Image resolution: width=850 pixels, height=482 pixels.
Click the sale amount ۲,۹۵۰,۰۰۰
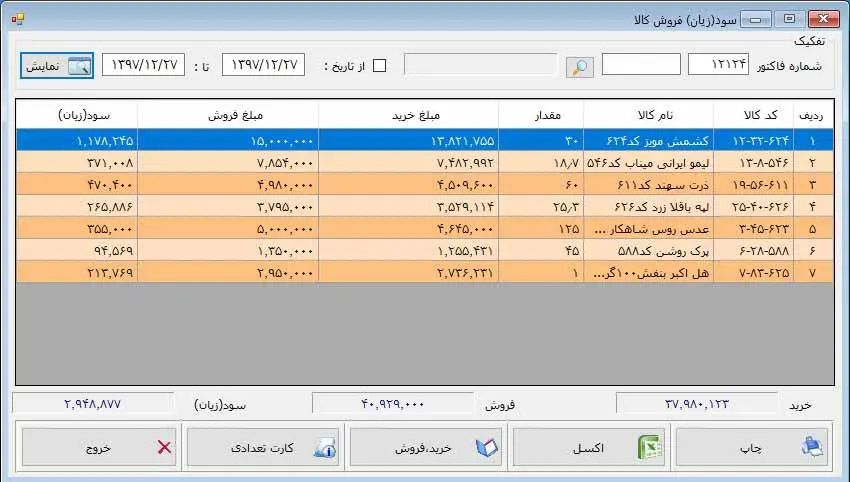[285, 273]
